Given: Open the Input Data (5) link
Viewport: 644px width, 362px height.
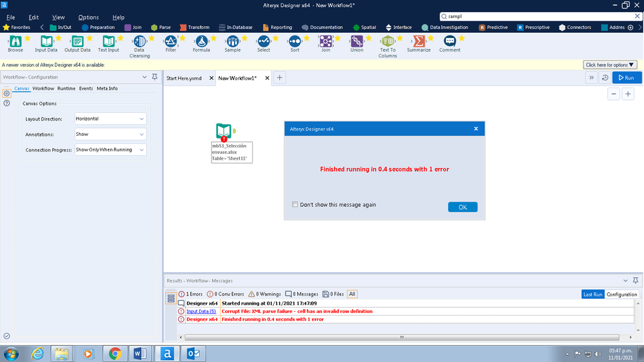Looking at the screenshot, I should [201, 311].
